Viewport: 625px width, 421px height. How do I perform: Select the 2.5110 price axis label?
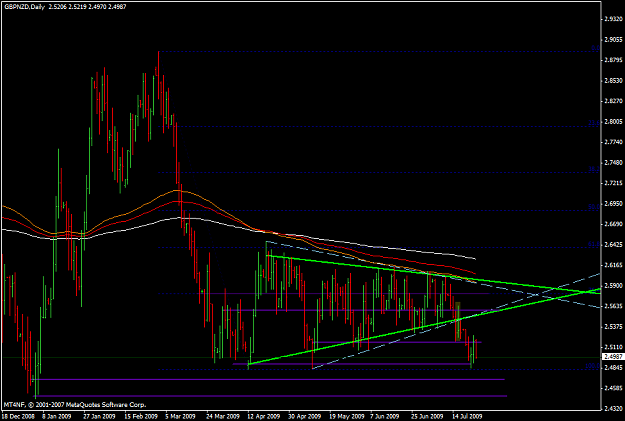click(613, 347)
